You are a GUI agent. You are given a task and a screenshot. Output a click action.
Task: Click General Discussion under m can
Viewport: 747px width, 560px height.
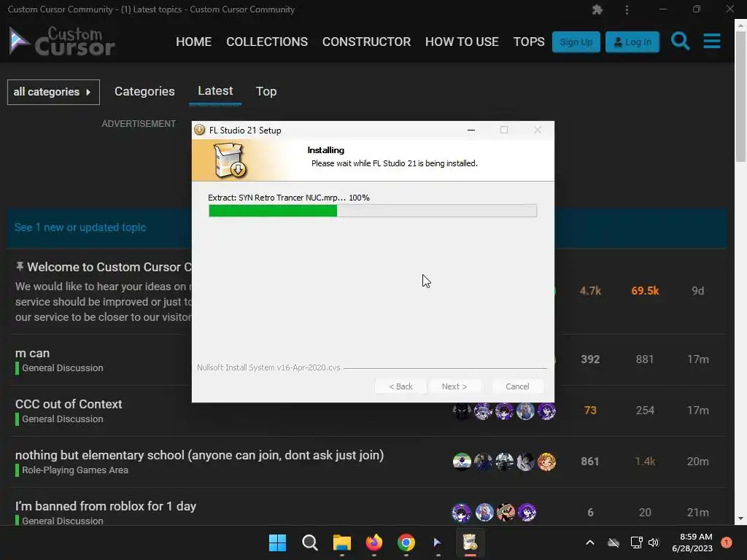tap(63, 368)
